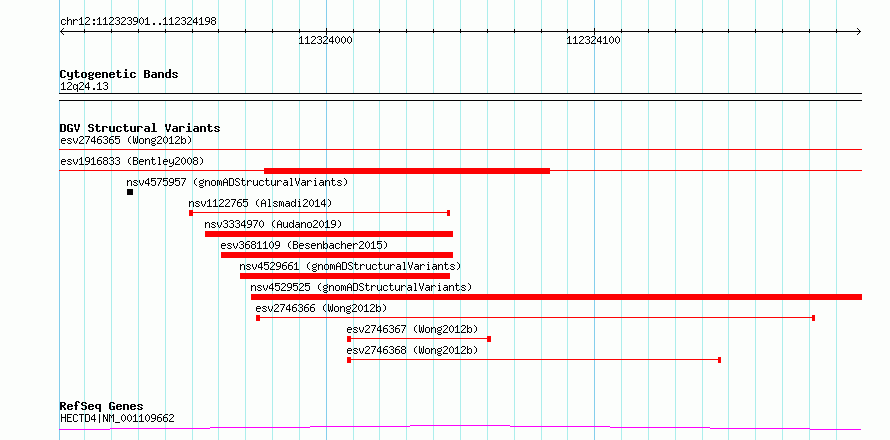
Task: Click the left arrowhead of the ruler
Action: click(x=62, y=32)
